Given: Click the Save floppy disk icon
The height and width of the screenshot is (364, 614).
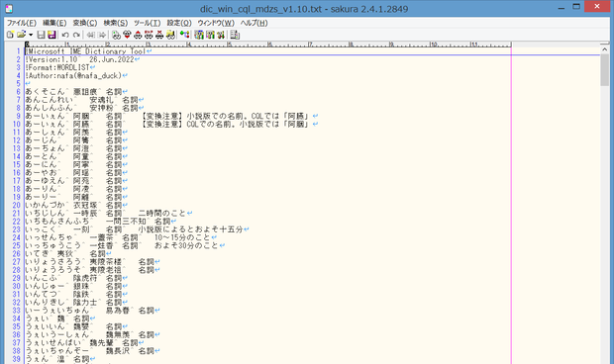Looking at the screenshot, I should click(41, 35).
